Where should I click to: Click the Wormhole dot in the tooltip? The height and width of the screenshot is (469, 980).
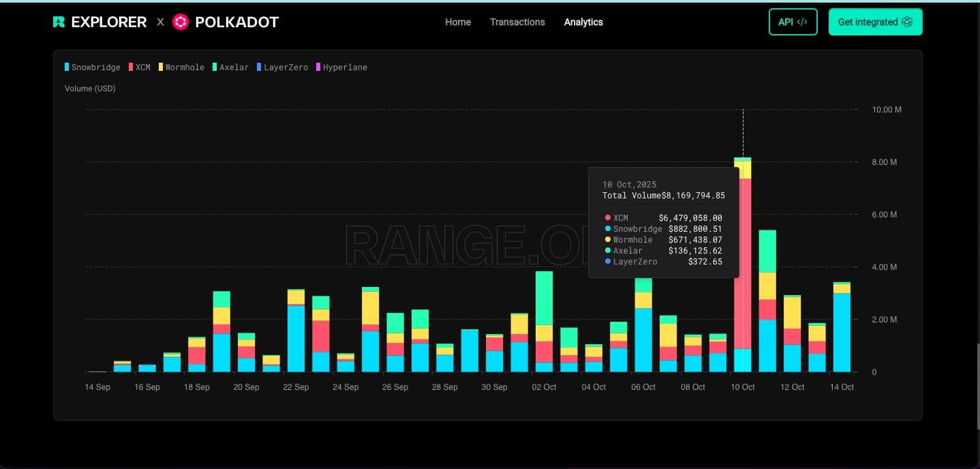(x=608, y=239)
